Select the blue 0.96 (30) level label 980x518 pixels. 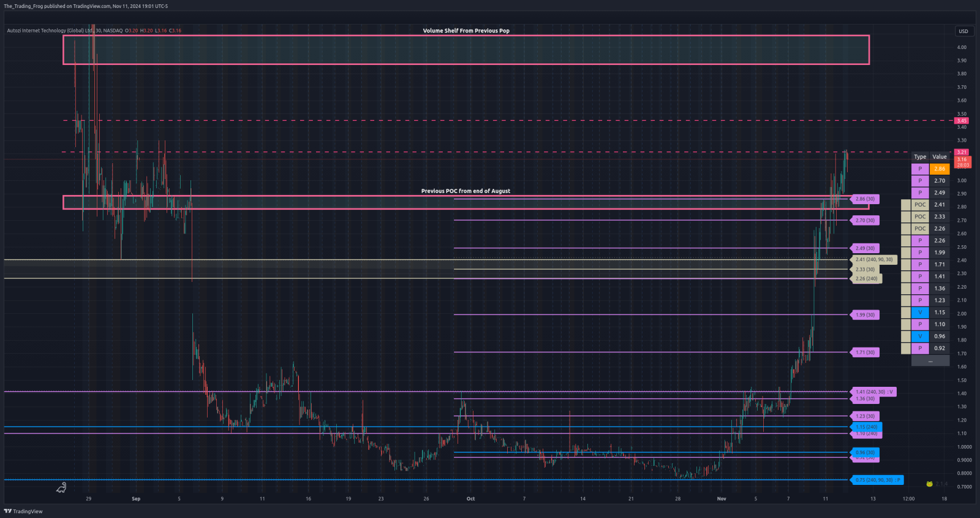(865, 452)
